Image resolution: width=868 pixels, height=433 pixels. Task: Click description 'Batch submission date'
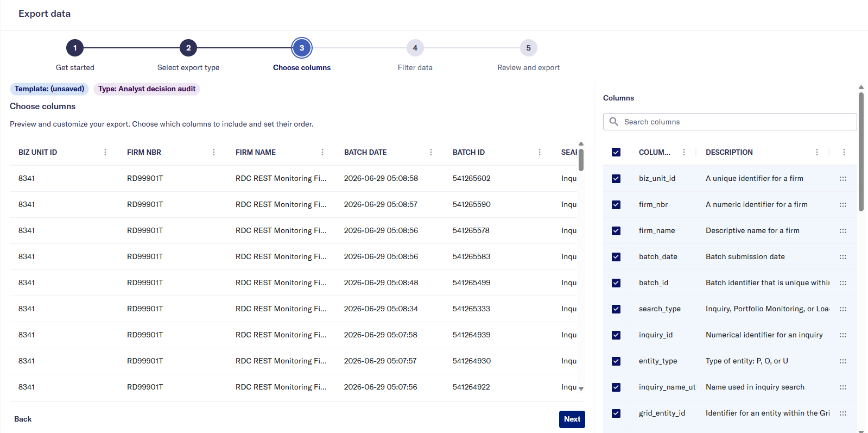click(x=745, y=256)
